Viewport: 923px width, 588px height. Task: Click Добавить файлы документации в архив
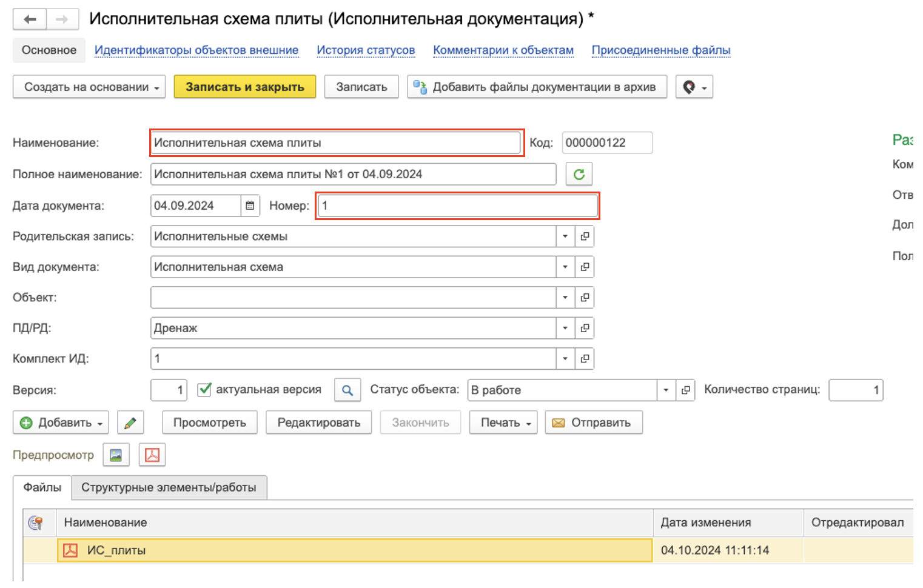point(537,87)
